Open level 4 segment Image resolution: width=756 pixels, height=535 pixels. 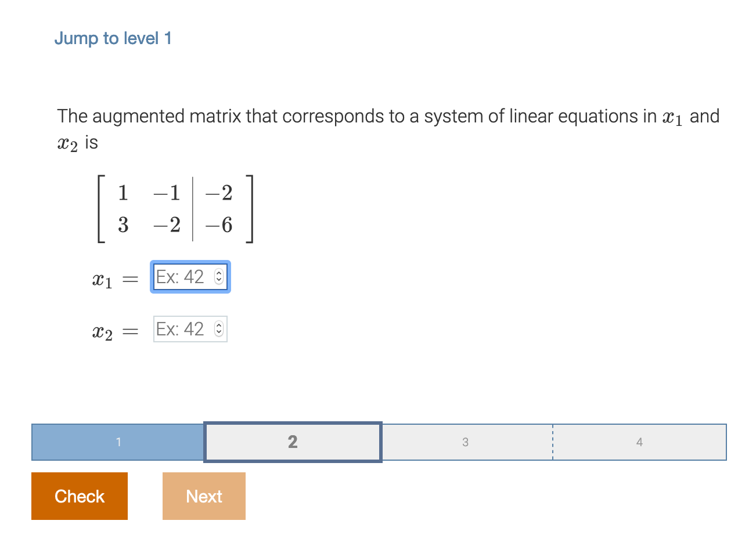click(639, 442)
